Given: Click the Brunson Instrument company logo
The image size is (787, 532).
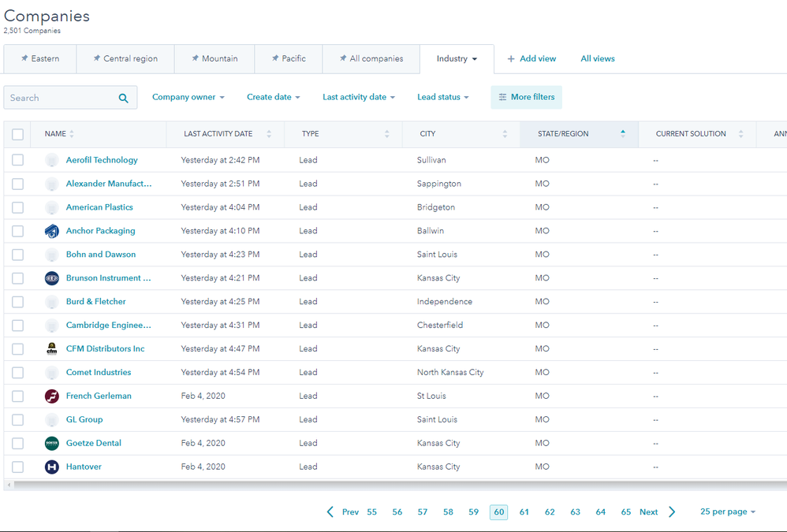Looking at the screenshot, I should pos(52,278).
